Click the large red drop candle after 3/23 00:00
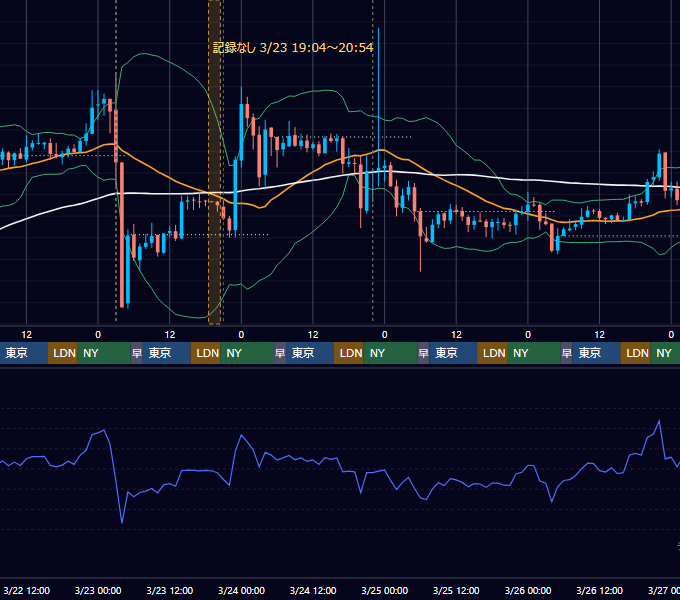Viewport: 680px width, 600px height. click(122, 235)
